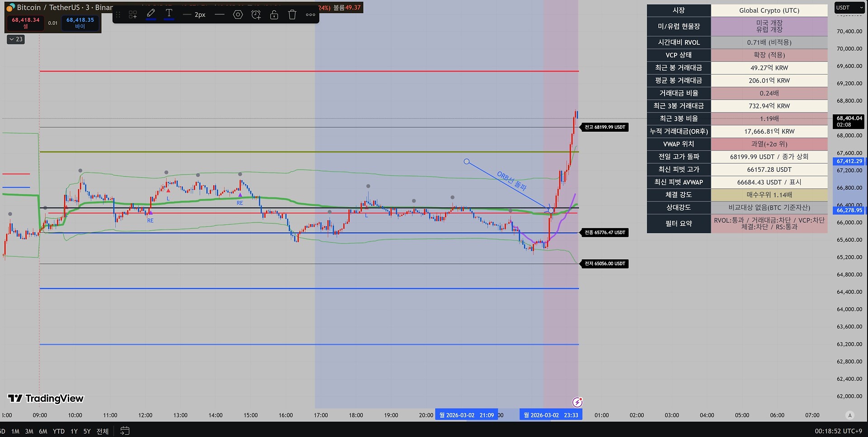Click the 2026-03-02 21:09 time marker
The image size is (868, 437).
467,415
